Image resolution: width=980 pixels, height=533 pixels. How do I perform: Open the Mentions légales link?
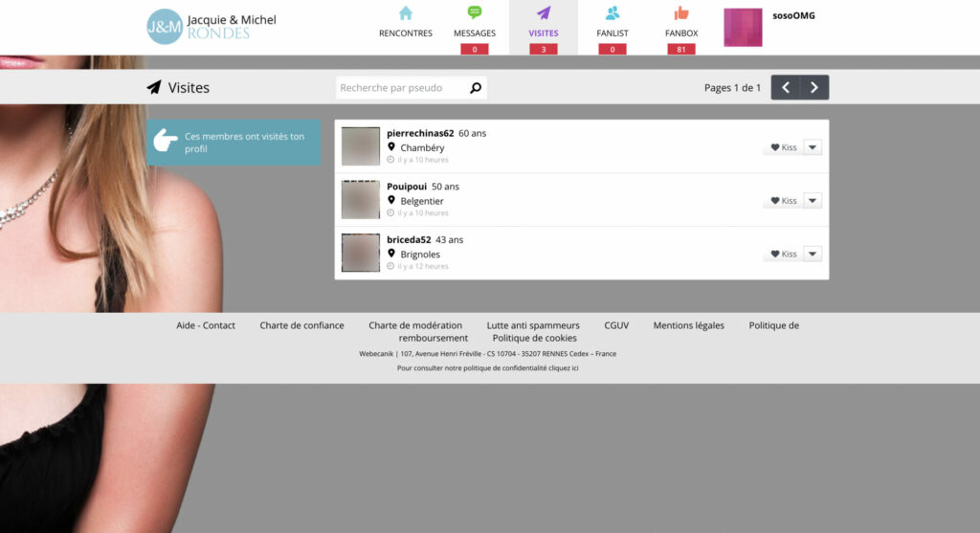[x=689, y=325]
